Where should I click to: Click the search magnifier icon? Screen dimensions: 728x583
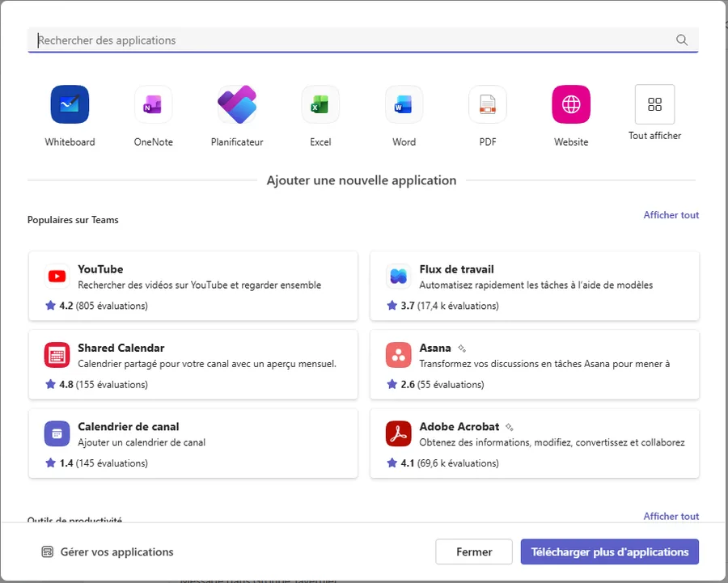[682, 40]
